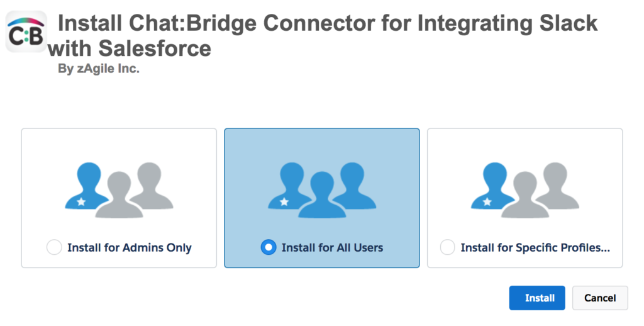
Task: Click the "Install for Specific Profiles..." label text
Action: [535, 248]
